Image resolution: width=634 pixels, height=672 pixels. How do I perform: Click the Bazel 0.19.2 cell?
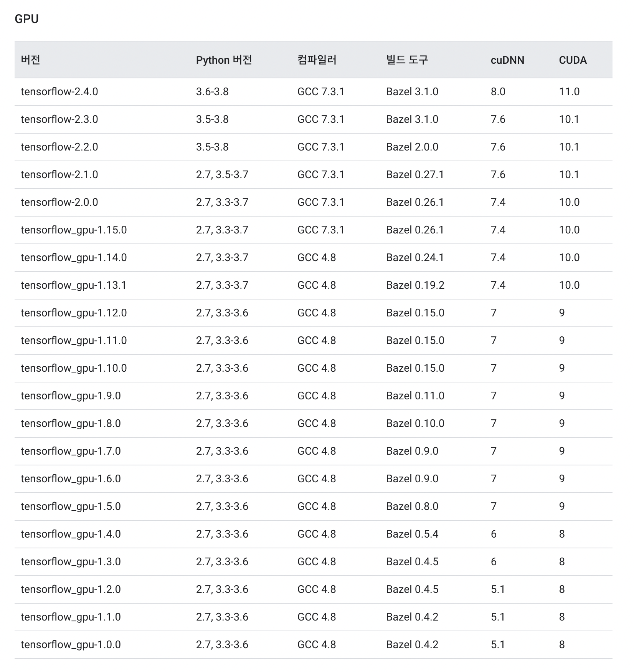tap(415, 285)
